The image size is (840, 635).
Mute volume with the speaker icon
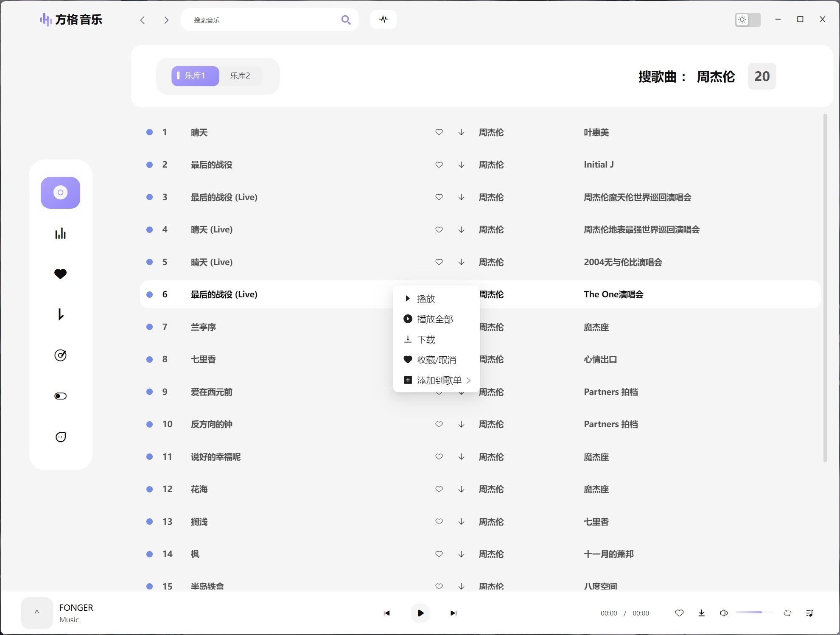(724, 613)
